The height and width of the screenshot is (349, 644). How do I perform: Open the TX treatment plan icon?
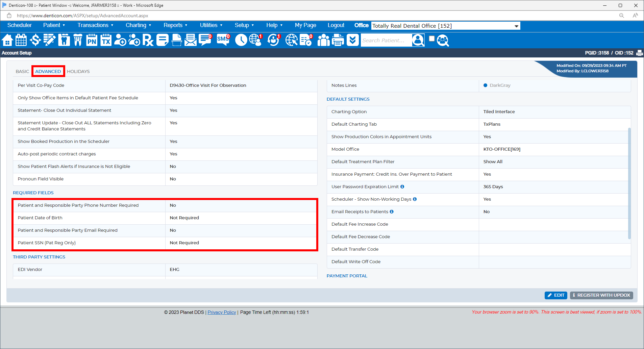(106, 40)
